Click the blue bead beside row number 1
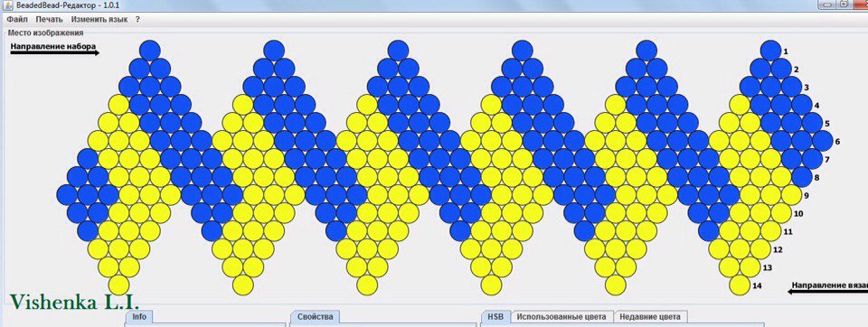The height and width of the screenshot is (327, 868). click(770, 51)
